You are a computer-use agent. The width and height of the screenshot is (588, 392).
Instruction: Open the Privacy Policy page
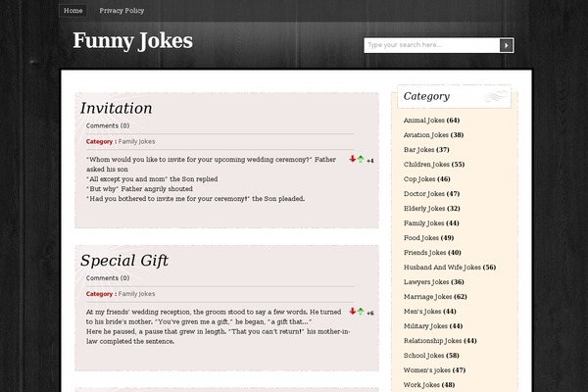tap(122, 11)
